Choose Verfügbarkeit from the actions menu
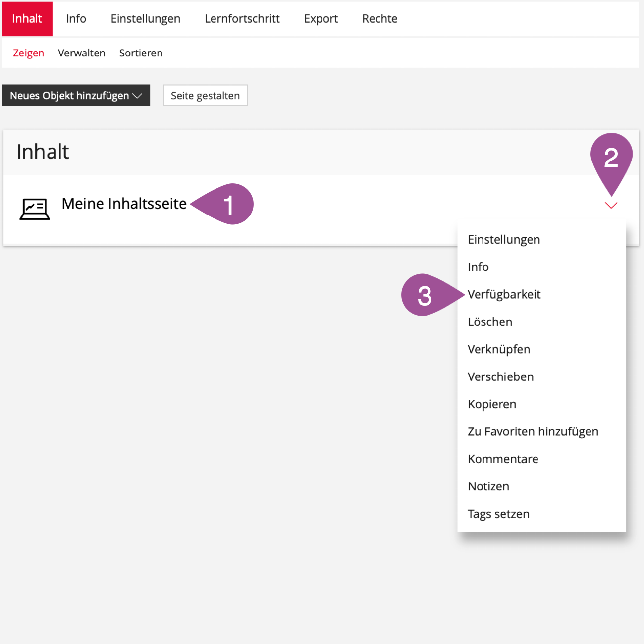644x644 pixels. pos(504,294)
